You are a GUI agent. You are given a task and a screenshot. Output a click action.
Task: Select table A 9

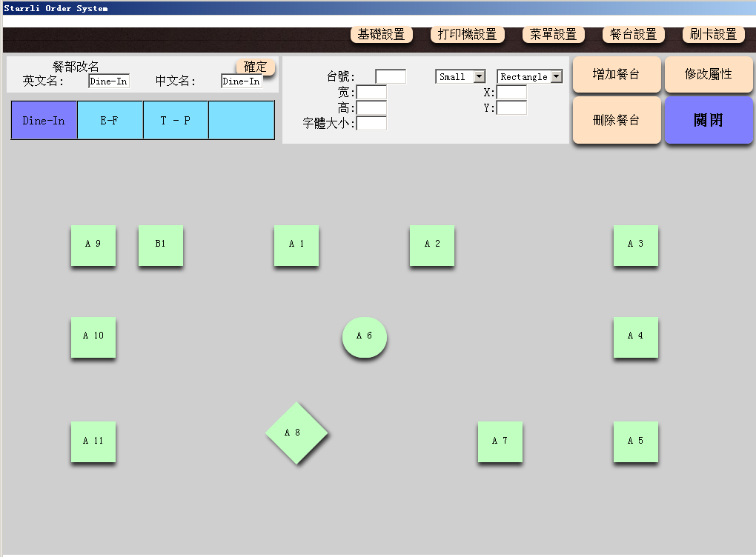(93, 245)
